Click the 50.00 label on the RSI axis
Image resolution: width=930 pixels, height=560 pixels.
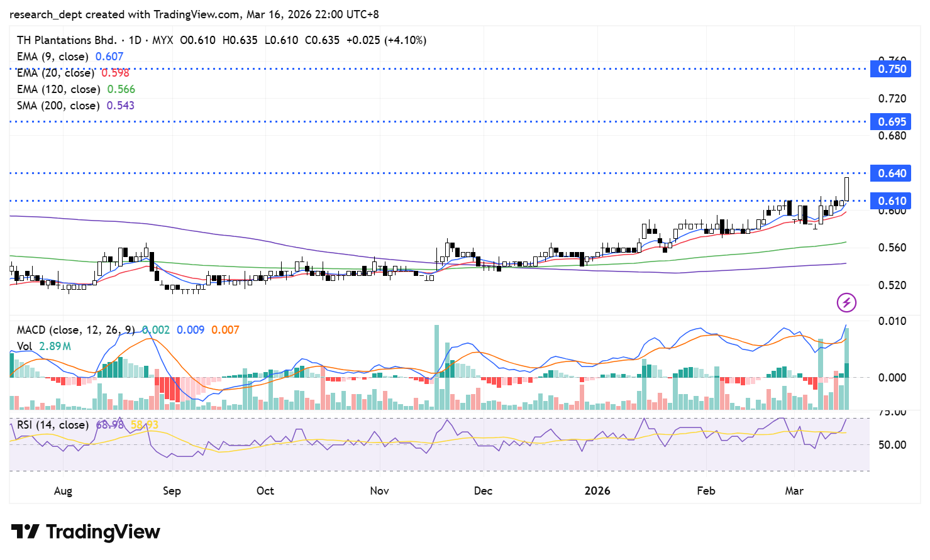click(x=892, y=445)
